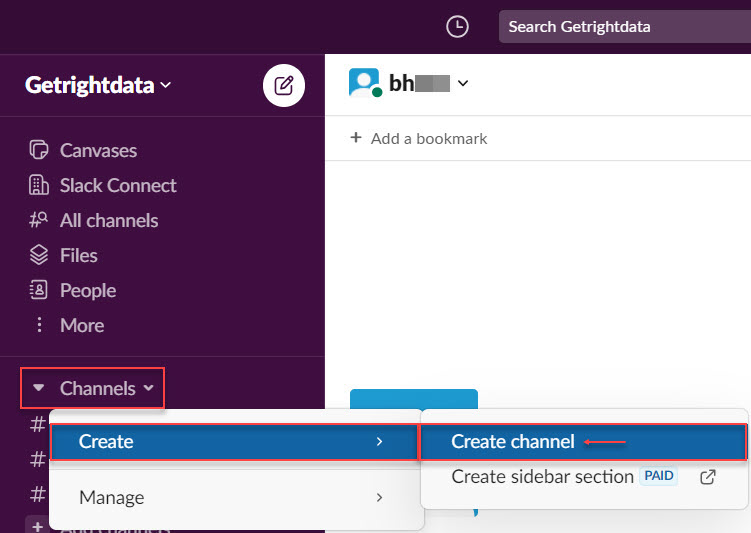751x533 pixels.
Task: Click the new message compose icon
Action: pyautogui.click(x=284, y=86)
